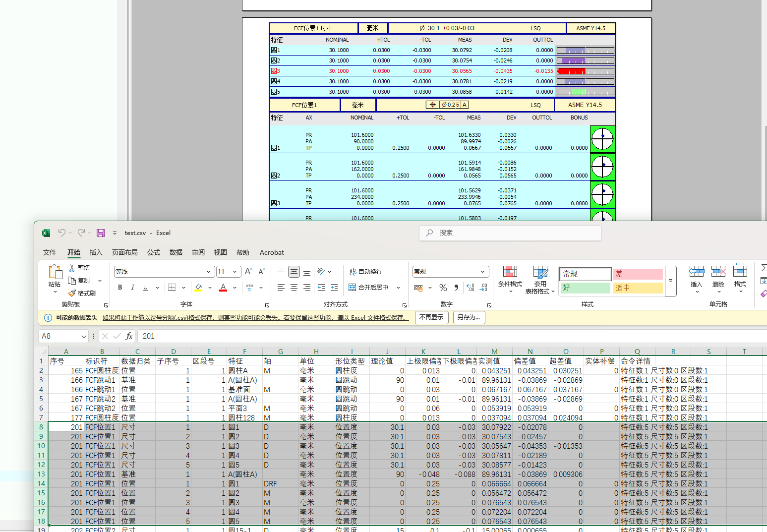Toggle Underline formatting
Screen dimensions: 767x532
coord(145,288)
